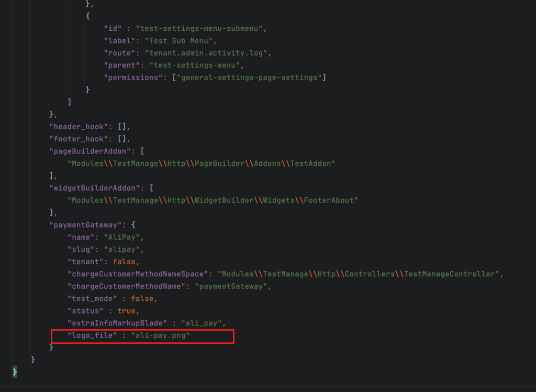Select the FooterAbout namespace string

pos(213,200)
